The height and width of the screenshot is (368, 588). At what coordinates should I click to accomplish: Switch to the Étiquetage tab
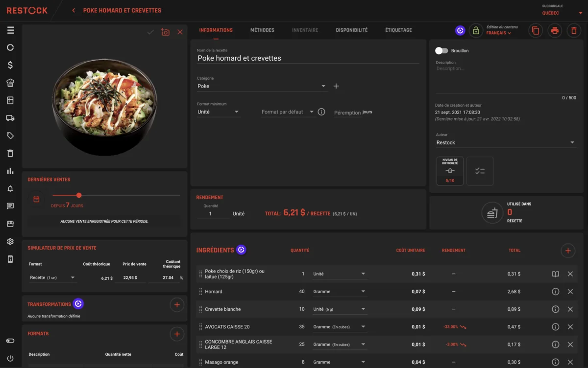398,30
